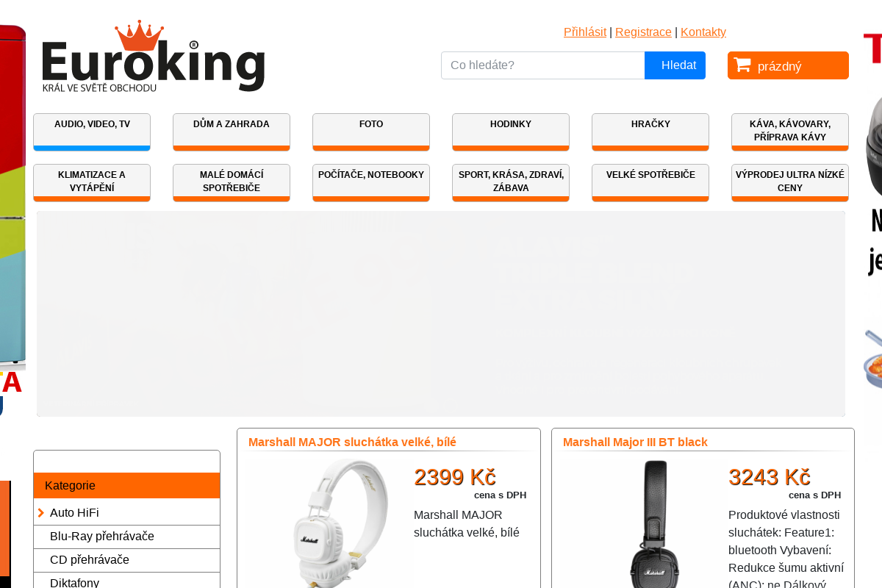Open the white Marshall MAJOR headphones image

click(x=340, y=523)
